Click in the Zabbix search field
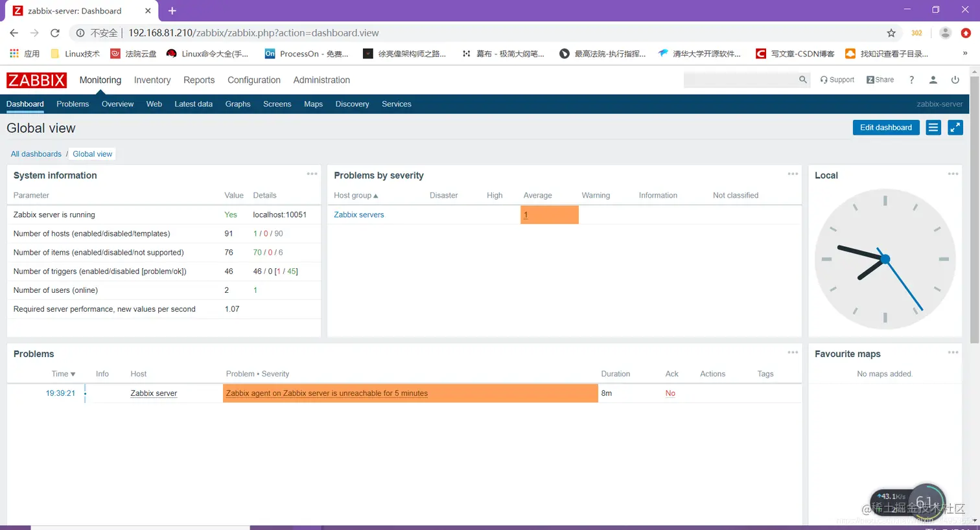The width and height of the screenshot is (980, 530). tap(741, 80)
